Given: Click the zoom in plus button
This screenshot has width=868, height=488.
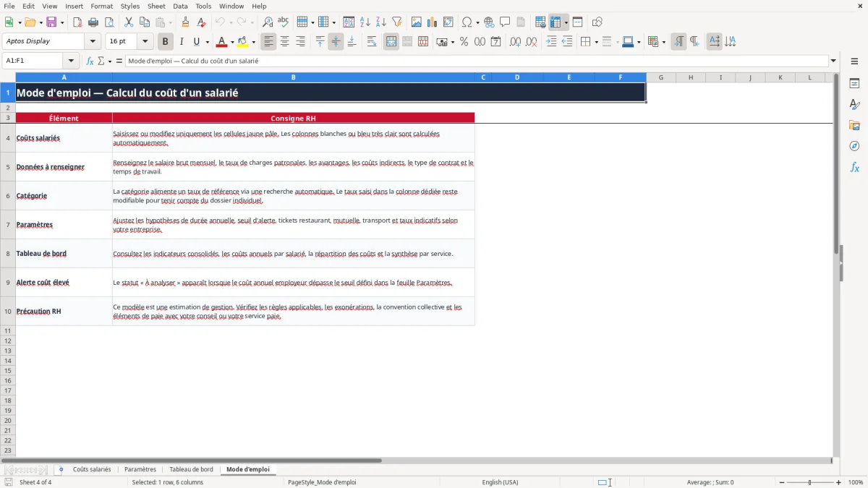Looking at the screenshot, I should 839,482.
